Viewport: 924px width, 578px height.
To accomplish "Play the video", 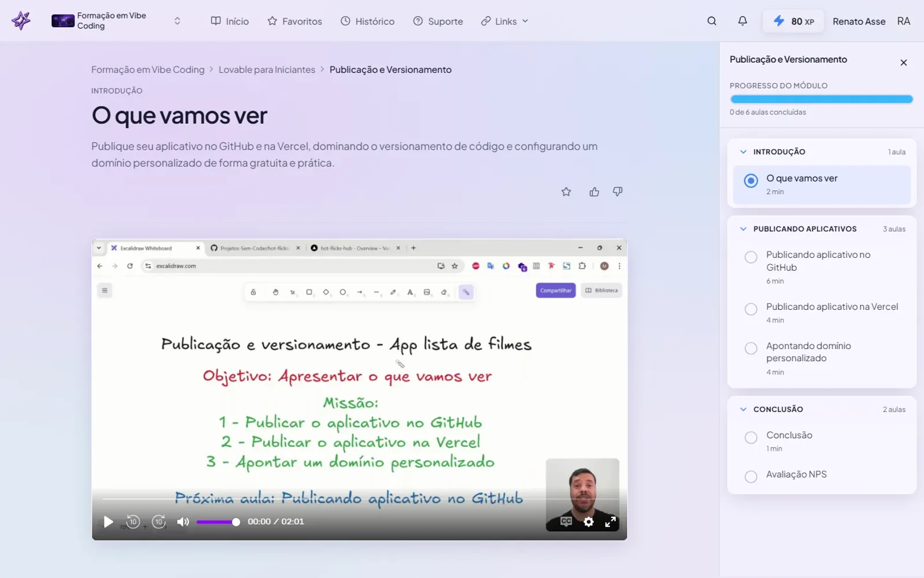I will pos(108,522).
